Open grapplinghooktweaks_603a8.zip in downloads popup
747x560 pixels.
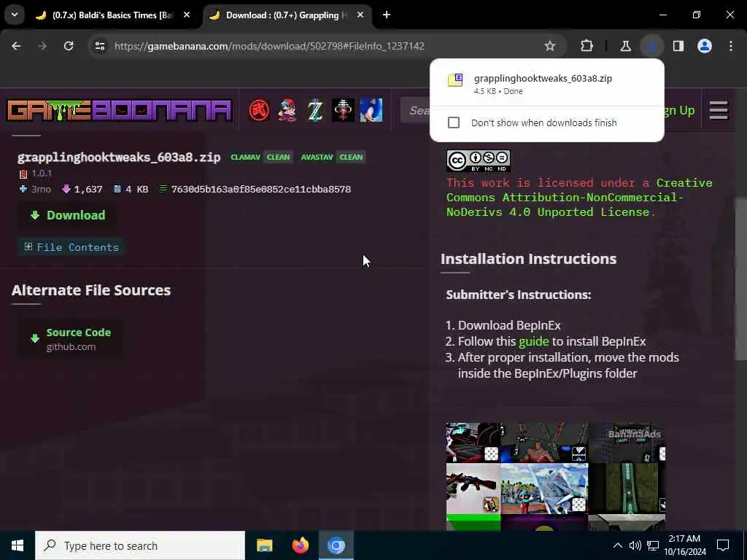pyautogui.click(x=547, y=83)
